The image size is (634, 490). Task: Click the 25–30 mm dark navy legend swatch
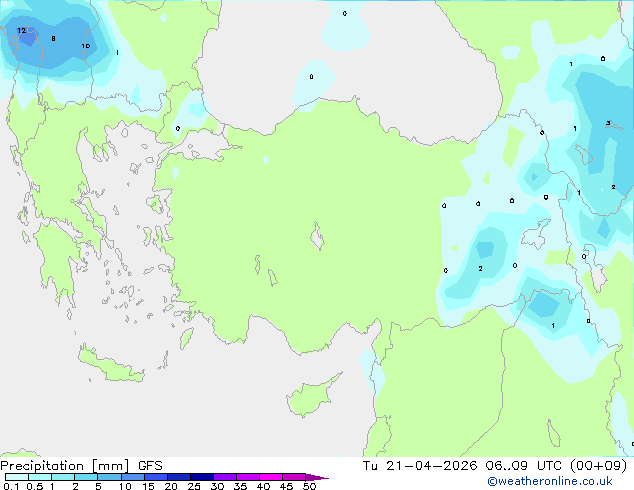coord(202,477)
